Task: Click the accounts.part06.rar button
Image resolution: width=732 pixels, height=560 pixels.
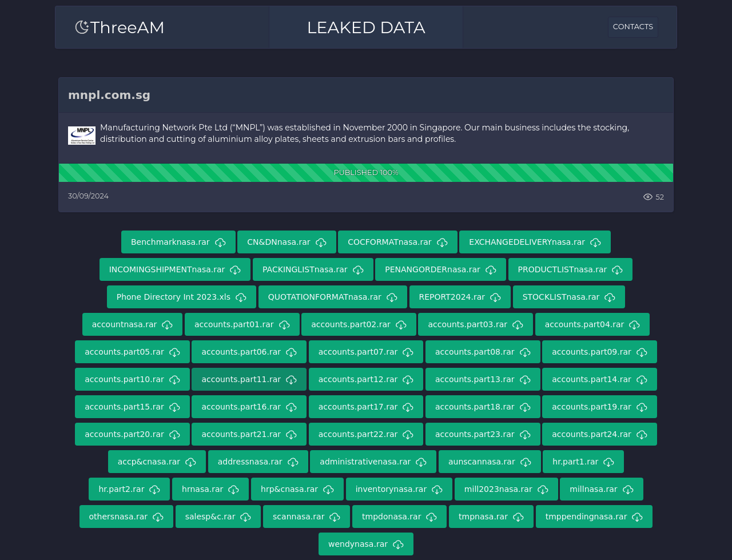Action: (x=249, y=352)
